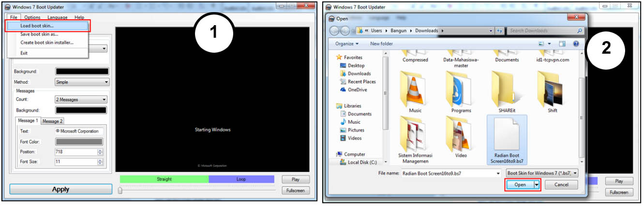Select Documents library in navigation pane

pyautogui.click(x=359, y=114)
